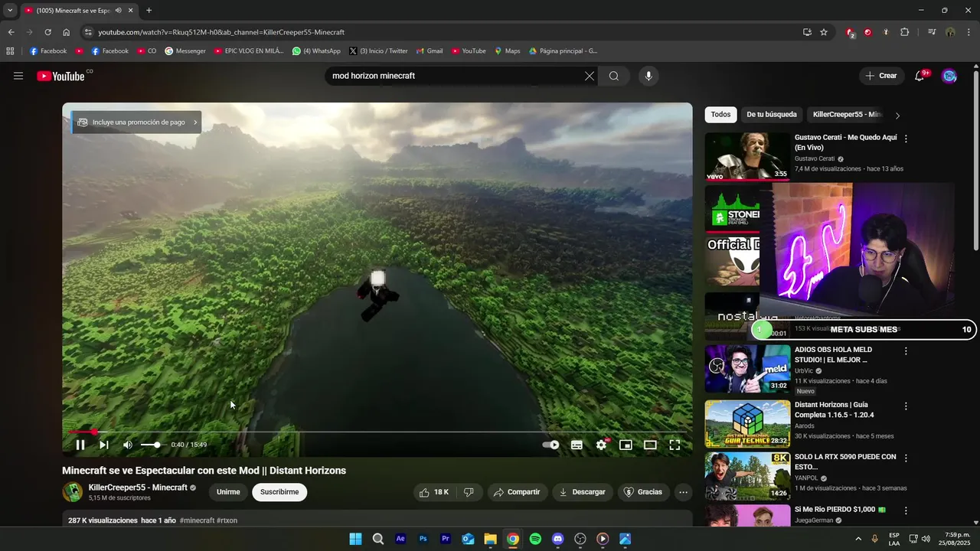The image size is (980, 551).
Task: Switch to the miniplayer
Action: pyautogui.click(x=626, y=445)
